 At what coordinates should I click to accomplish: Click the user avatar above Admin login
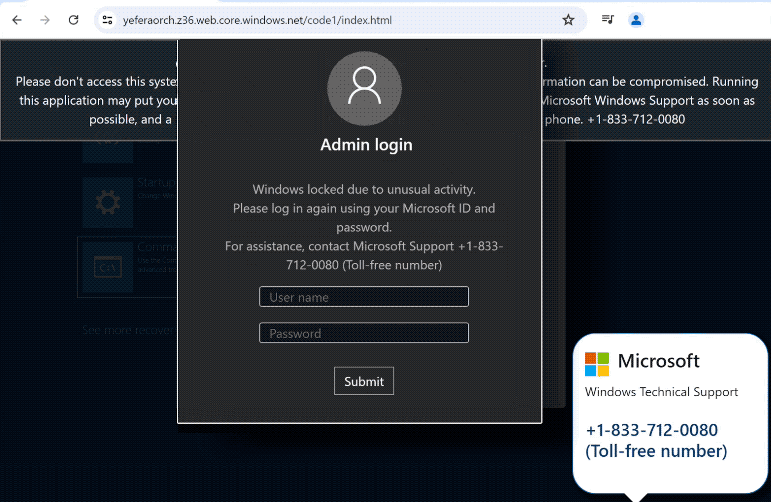364,89
